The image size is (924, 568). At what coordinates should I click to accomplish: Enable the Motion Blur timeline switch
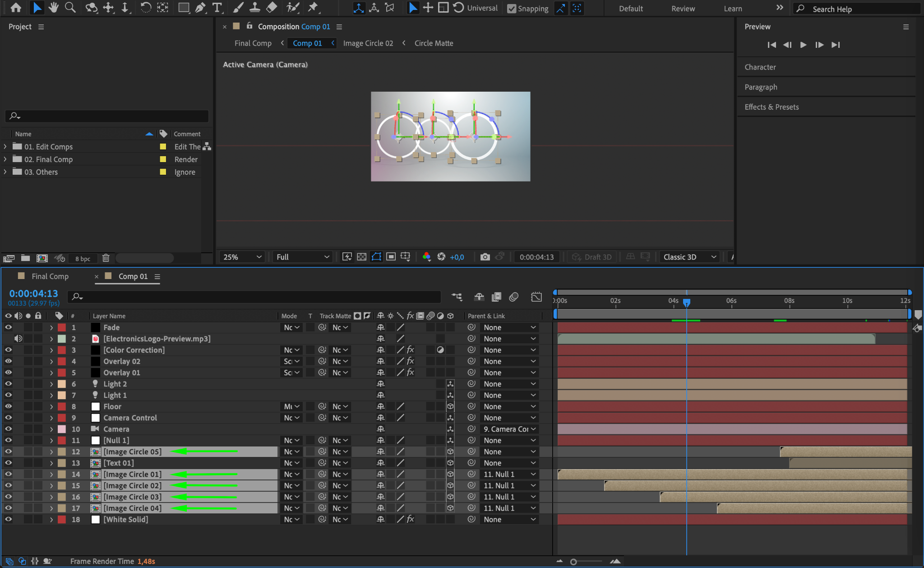514,297
